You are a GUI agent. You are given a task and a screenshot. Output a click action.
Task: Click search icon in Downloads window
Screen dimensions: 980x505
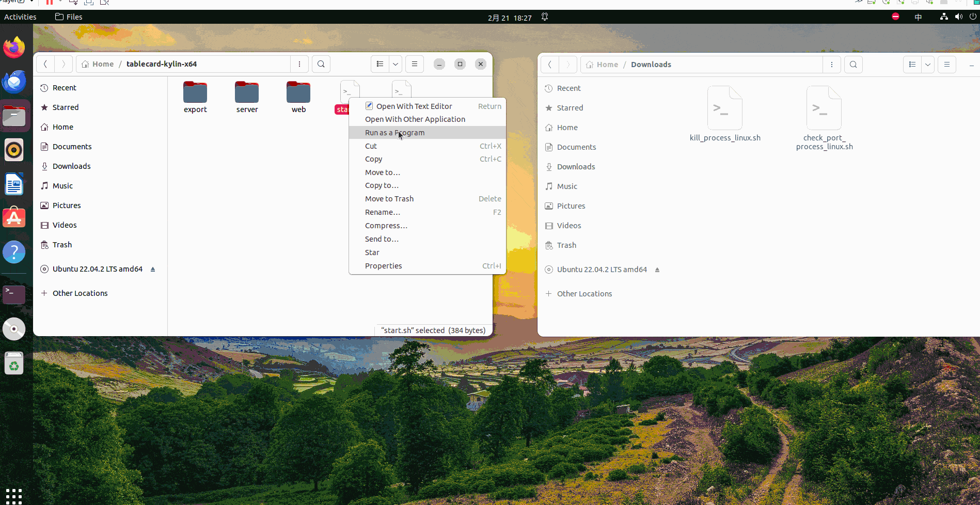click(x=853, y=65)
